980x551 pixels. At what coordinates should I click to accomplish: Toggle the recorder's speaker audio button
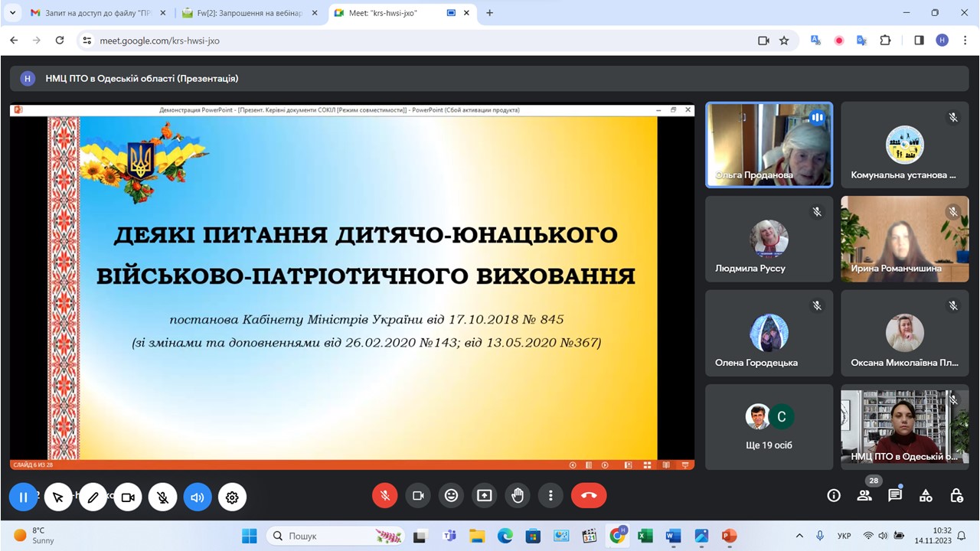tap(197, 497)
